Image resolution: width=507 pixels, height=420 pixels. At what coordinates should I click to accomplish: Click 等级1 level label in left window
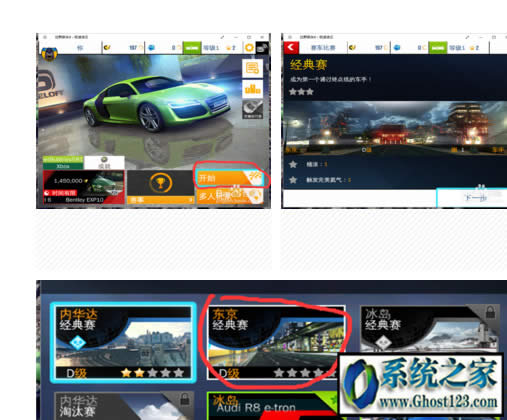click(x=211, y=48)
